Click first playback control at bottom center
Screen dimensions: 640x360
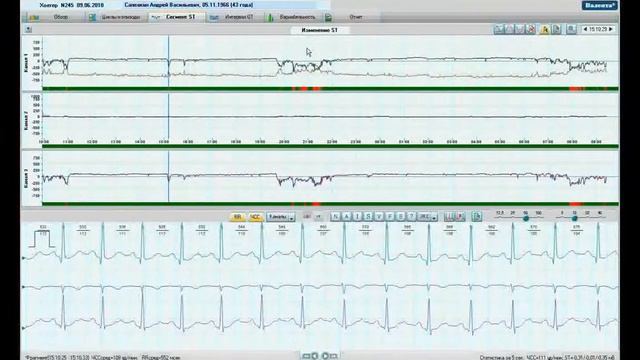pos(306,356)
